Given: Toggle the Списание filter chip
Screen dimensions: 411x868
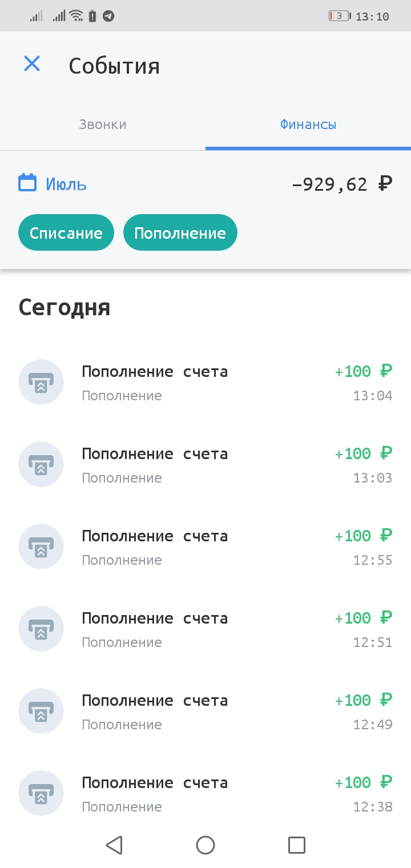Looking at the screenshot, I should click(66, 232).
